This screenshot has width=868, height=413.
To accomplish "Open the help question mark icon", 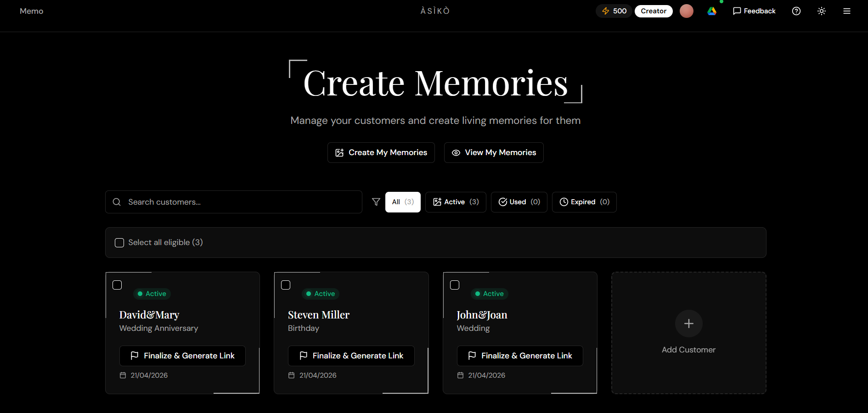I will click(x=796, y=11).
